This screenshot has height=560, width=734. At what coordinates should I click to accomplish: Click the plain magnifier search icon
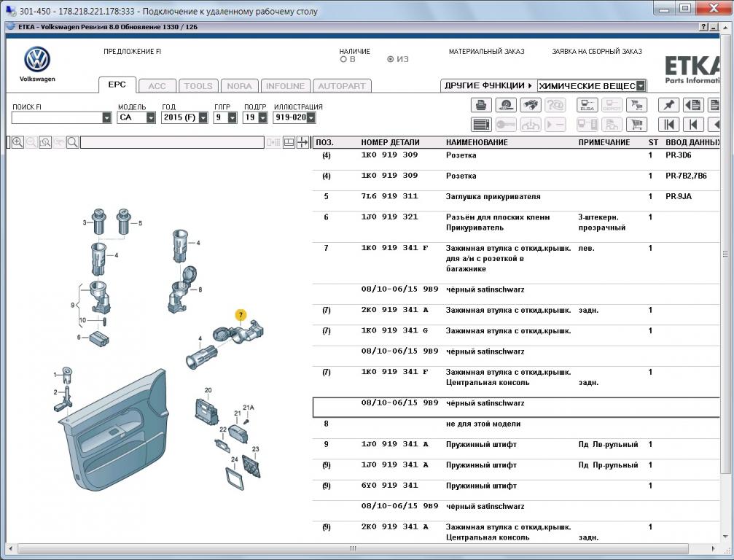[x=73, y=142]
